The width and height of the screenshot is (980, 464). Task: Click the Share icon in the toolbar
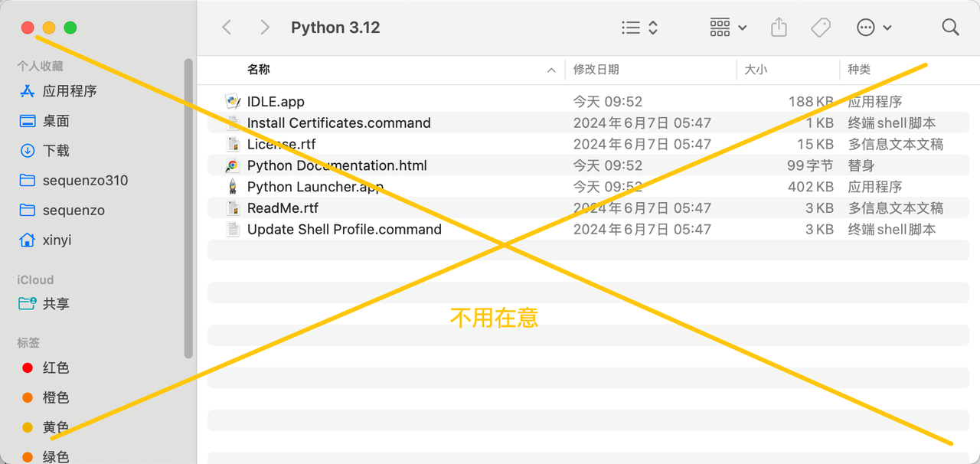point(779,27)
